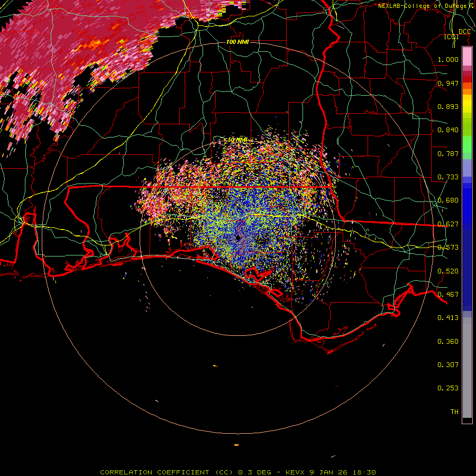This screenshot has height=476, width=476.
Task: Click the TH threshold label
Action: coord(454,412)
